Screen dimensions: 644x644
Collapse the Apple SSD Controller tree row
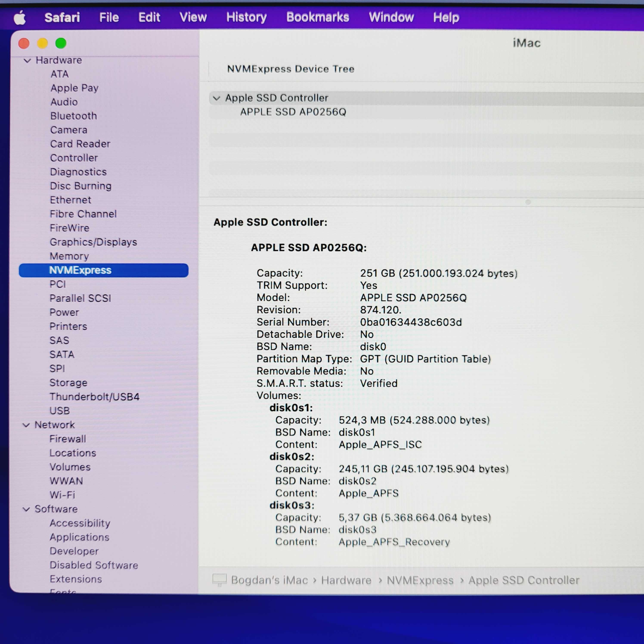(217, 98)
